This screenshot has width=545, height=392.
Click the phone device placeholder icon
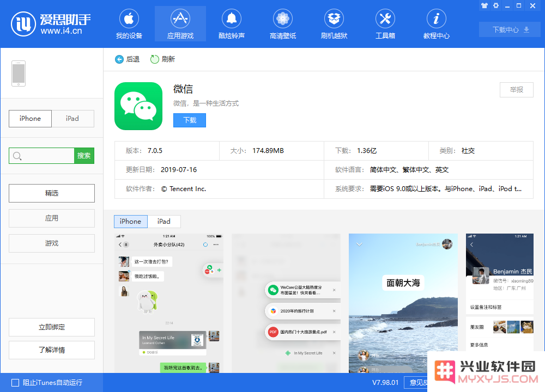19,73
